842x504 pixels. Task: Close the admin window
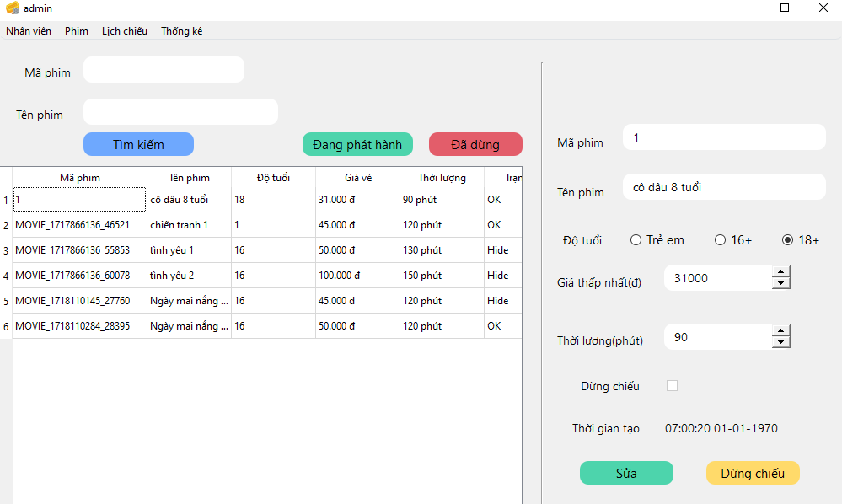tap(823, 8)
